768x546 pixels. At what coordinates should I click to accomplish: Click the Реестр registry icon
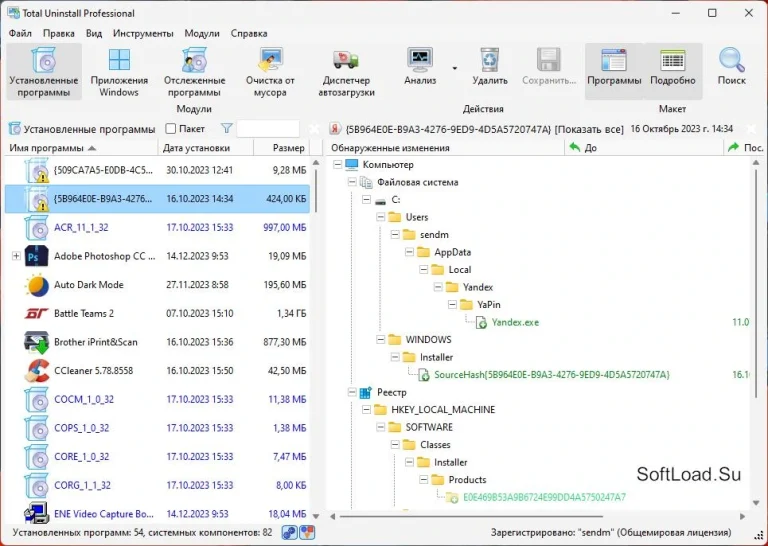pos(366,392)
